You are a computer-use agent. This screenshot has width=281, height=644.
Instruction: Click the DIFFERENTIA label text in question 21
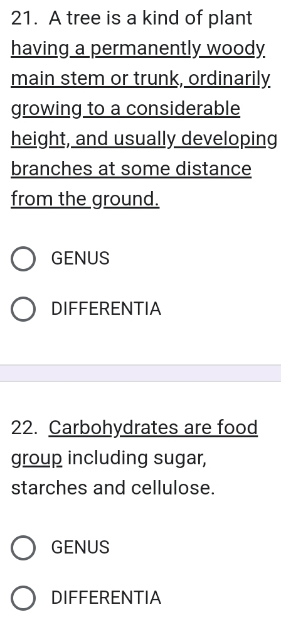(x=106, y=309)
